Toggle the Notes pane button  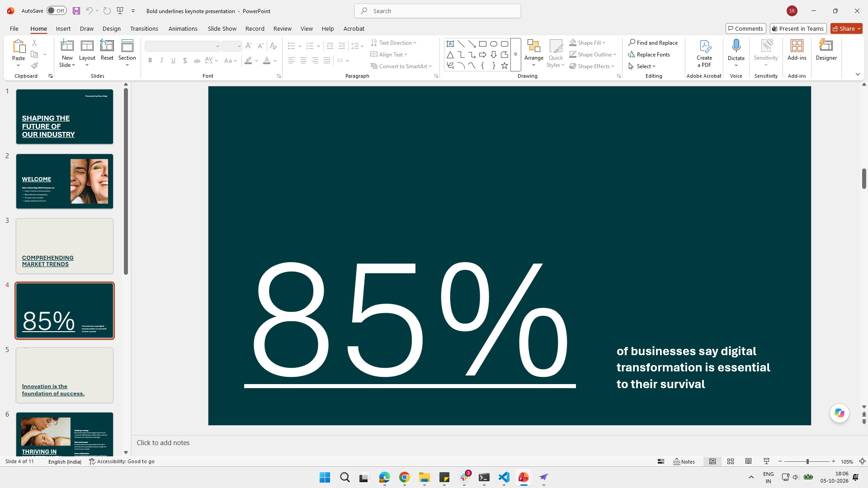pyautogui.click(x=684, y=461)
